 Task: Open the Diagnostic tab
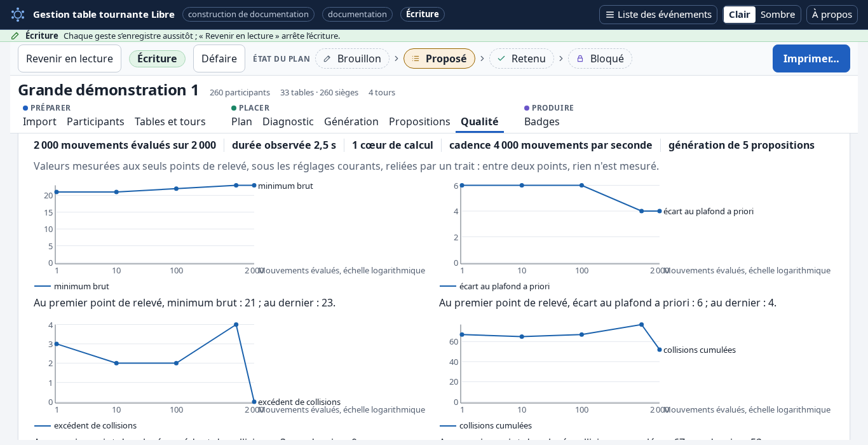tap(288, 121)
